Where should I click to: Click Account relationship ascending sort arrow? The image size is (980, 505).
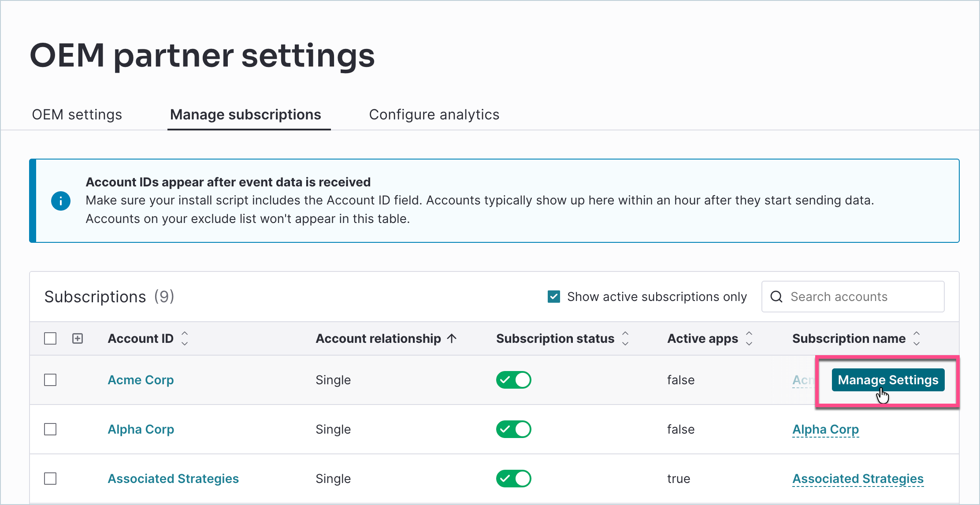(452, 338)
